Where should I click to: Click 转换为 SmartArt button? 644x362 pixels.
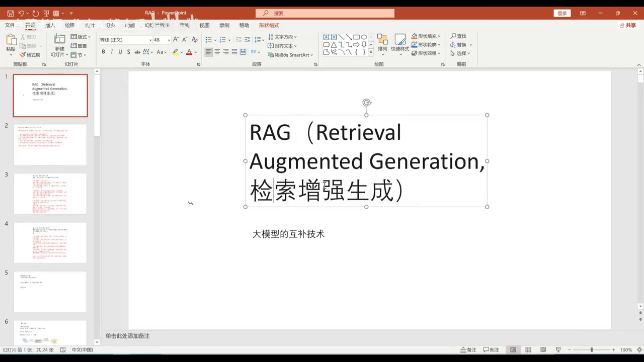(x=290, y=55)
